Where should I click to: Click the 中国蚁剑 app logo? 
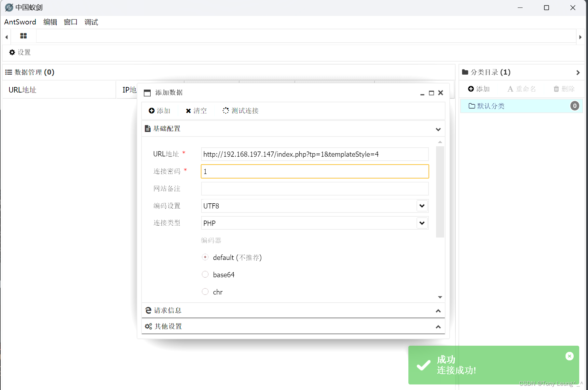pyautogui.click(x=9, y=7)
